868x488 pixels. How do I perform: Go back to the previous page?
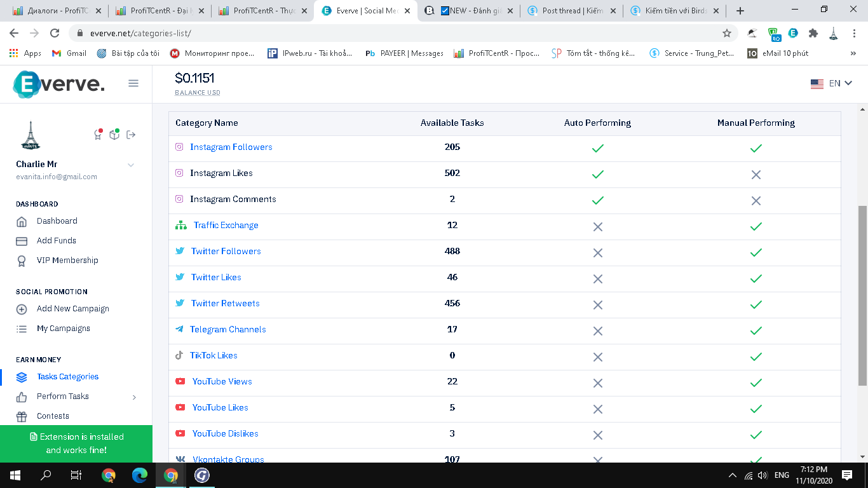tap(14, 33)
